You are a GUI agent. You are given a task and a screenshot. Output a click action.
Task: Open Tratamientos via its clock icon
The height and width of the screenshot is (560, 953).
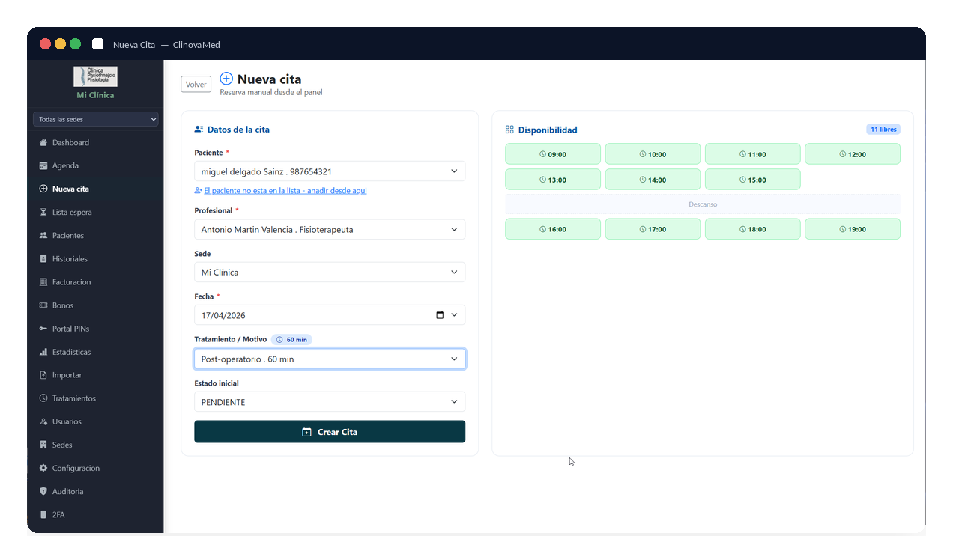coord(43,398)
